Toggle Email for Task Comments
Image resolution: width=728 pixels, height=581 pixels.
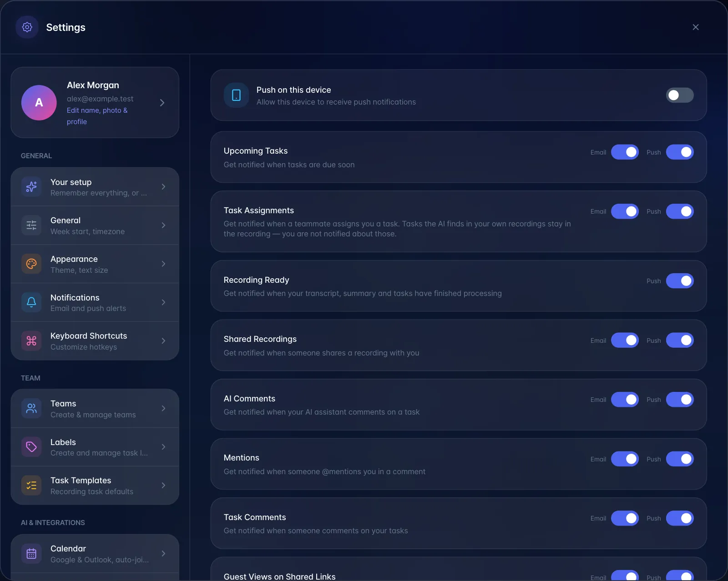point(625,518)
